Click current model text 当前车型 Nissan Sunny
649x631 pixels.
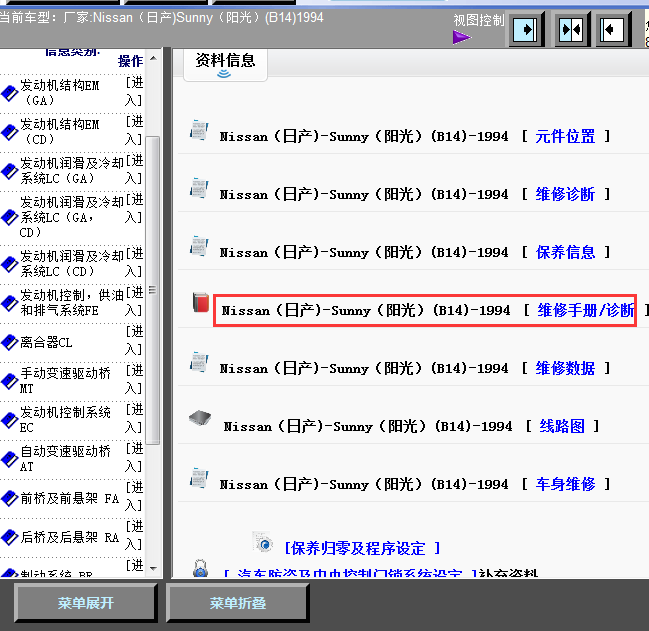click(161, 18)
